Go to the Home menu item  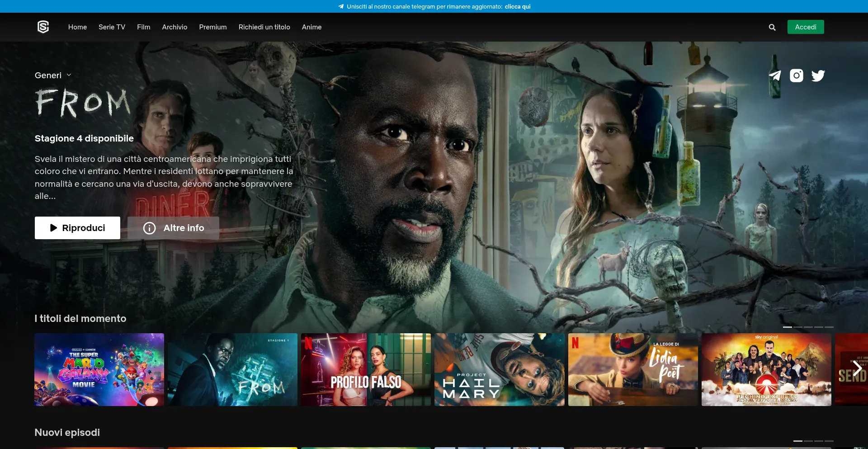(x=77, y=27)
